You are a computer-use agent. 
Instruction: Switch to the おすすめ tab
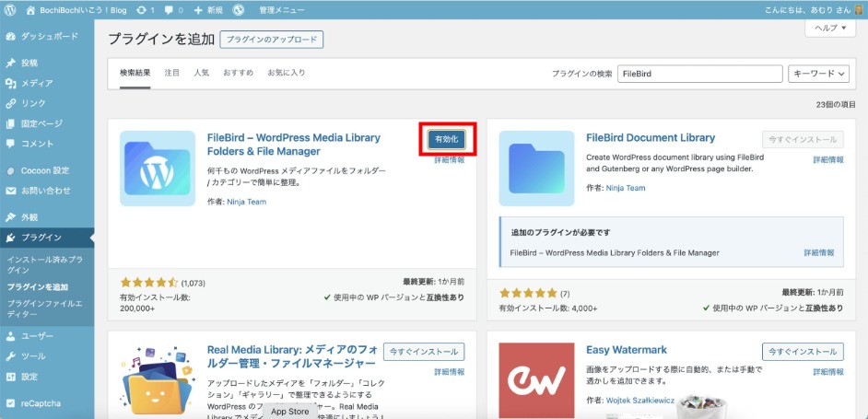(238, 73)
